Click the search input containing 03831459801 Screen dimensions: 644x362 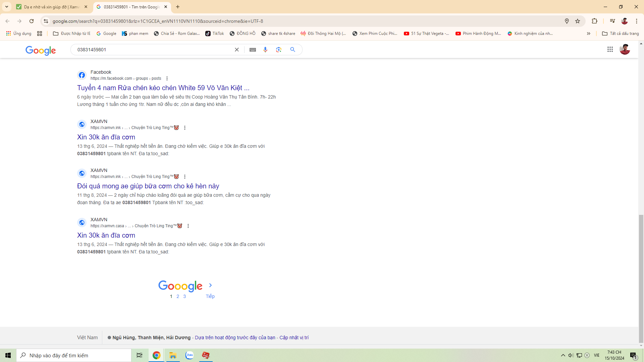(153, 50)
